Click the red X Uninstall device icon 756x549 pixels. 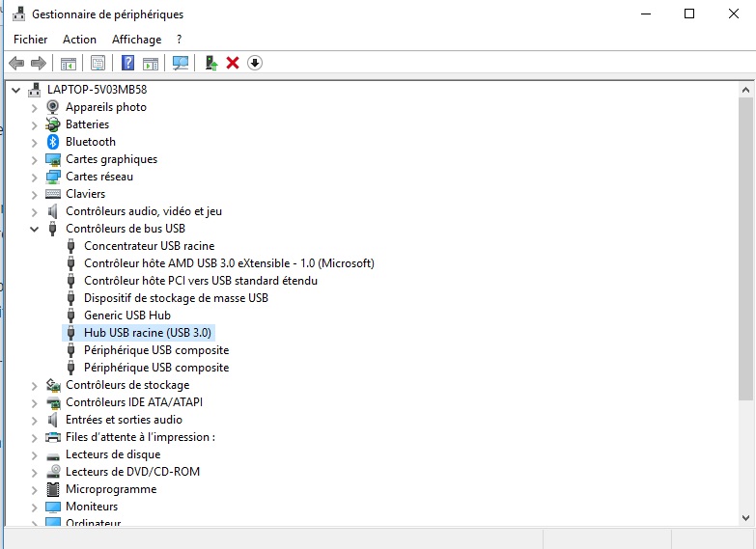pyautogui.click(x=233, y=63)
